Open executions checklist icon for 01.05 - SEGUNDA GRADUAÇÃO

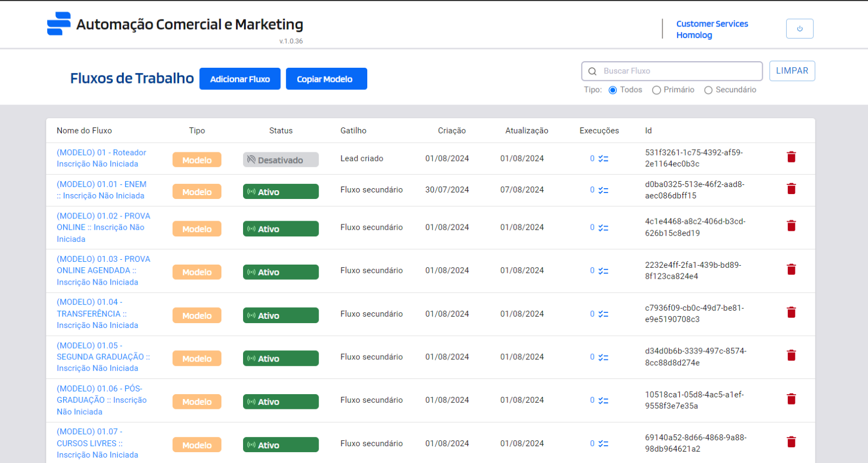click(x=603, y=357)
